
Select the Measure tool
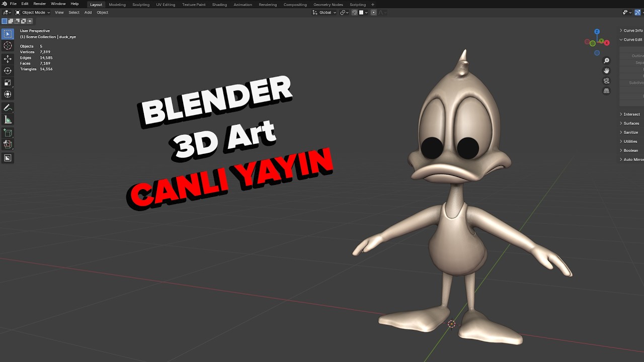click(8, 120)
